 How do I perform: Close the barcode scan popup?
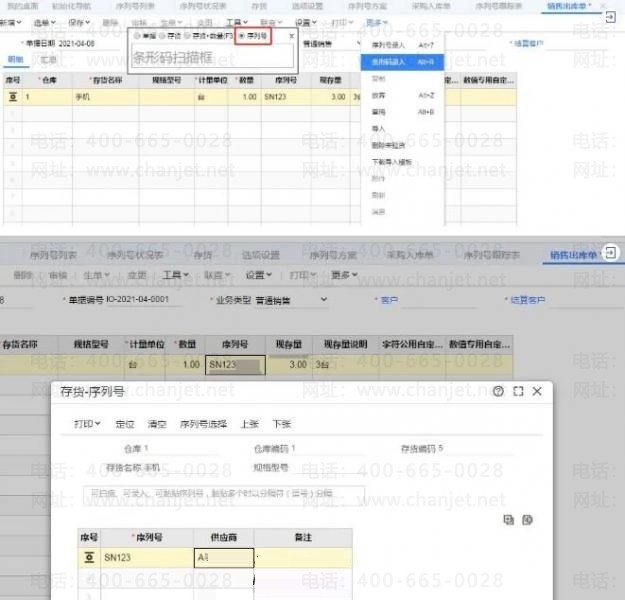pyautogui.click(x=291, y=36)
